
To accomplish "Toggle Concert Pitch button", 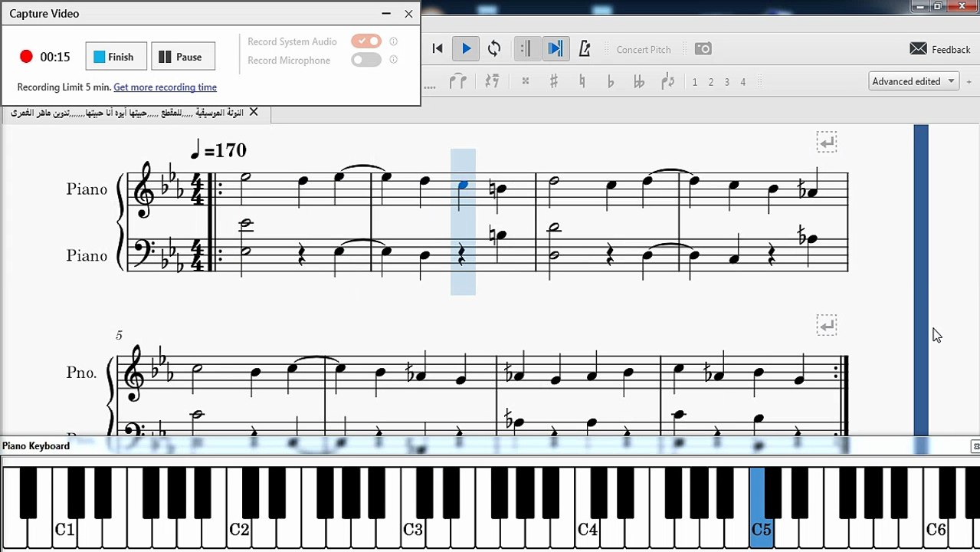I will coord(644,50).
